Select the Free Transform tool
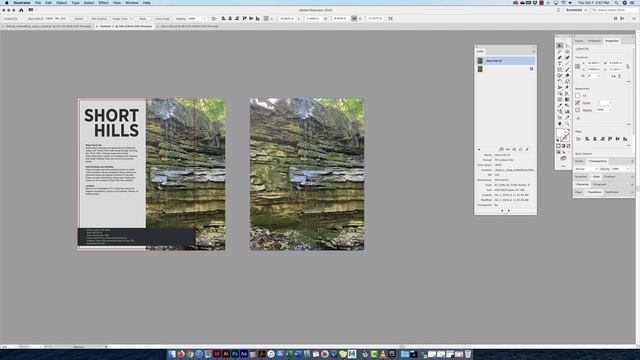Viewport: 640px width, 360px height. point(567,87)
